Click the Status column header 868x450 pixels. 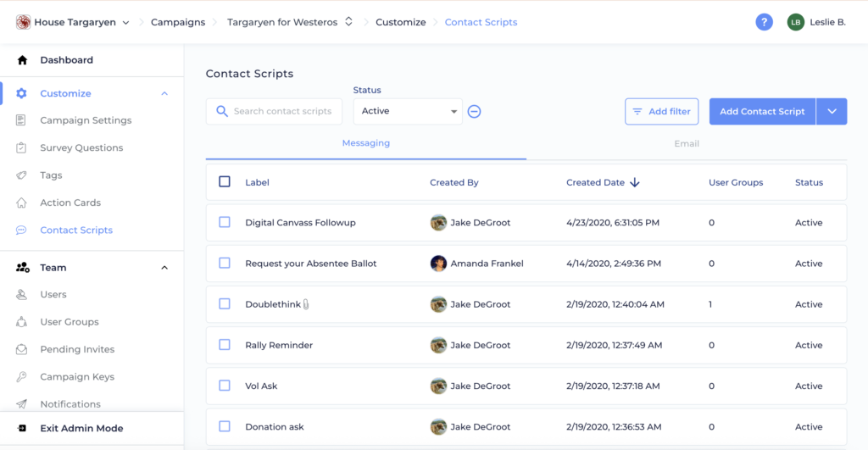(809, 182)
